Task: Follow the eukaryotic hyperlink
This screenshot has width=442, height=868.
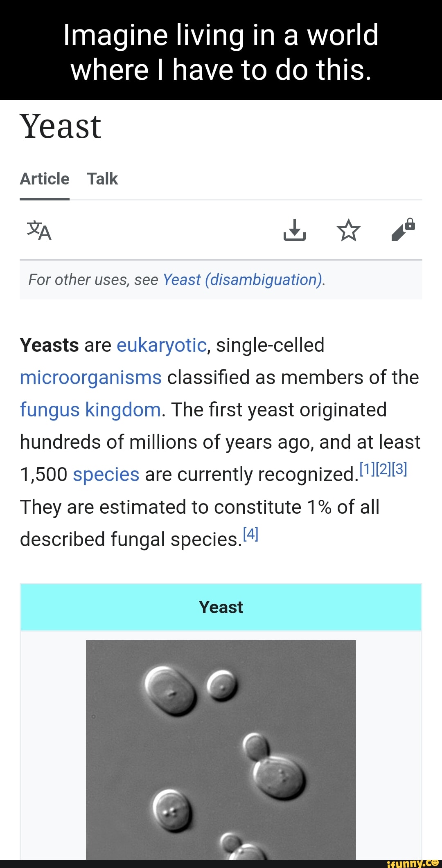Action: coord(162,345)
